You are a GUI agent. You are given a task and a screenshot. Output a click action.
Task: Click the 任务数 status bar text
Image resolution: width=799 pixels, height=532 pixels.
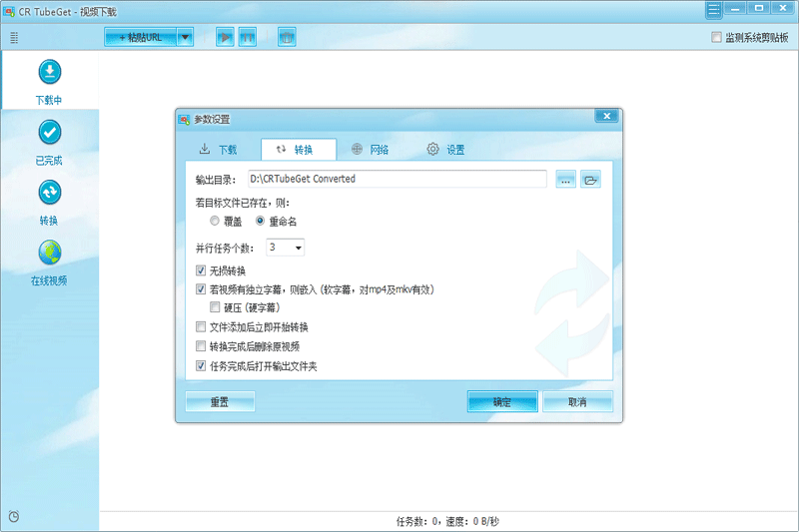(447, 521)
